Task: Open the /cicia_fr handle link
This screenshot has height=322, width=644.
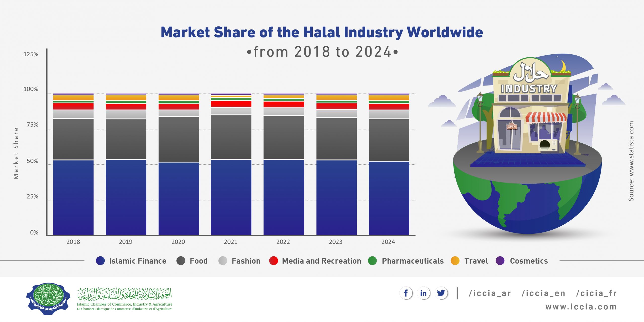Action: pyautogui.click(x=596, y=293)
